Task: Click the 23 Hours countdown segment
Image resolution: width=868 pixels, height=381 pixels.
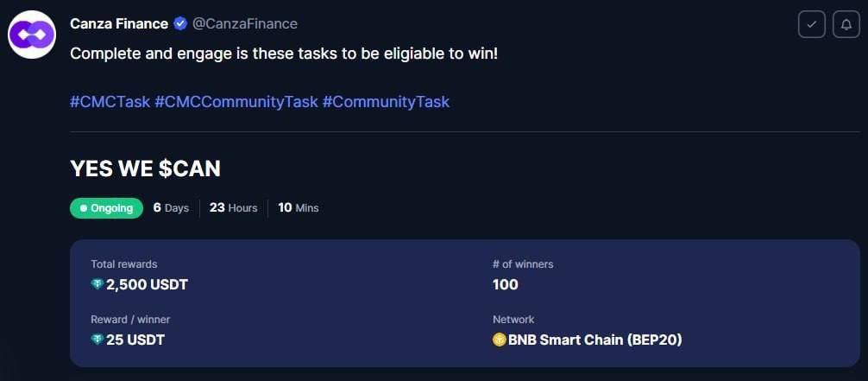Action: point(233,208)
